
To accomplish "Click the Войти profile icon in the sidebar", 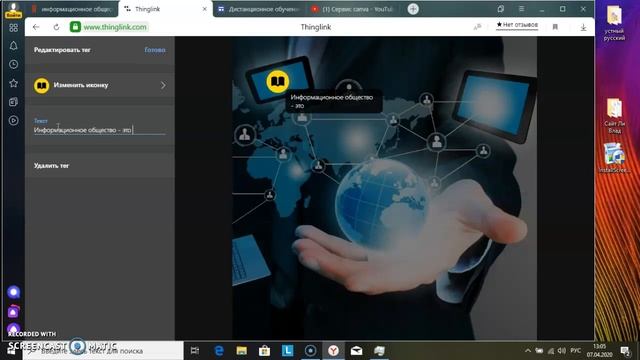I will click(x=13, y=10).
